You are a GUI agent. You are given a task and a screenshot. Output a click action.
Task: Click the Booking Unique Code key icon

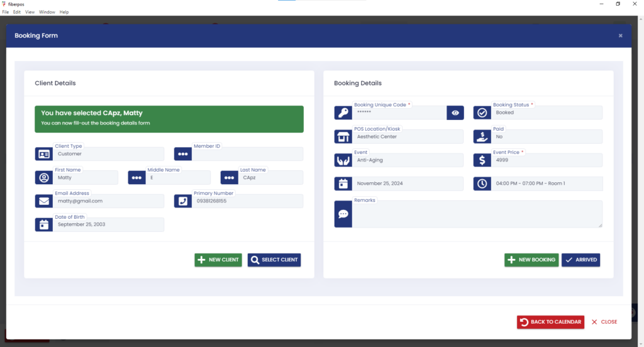click(x=343, y=113)
